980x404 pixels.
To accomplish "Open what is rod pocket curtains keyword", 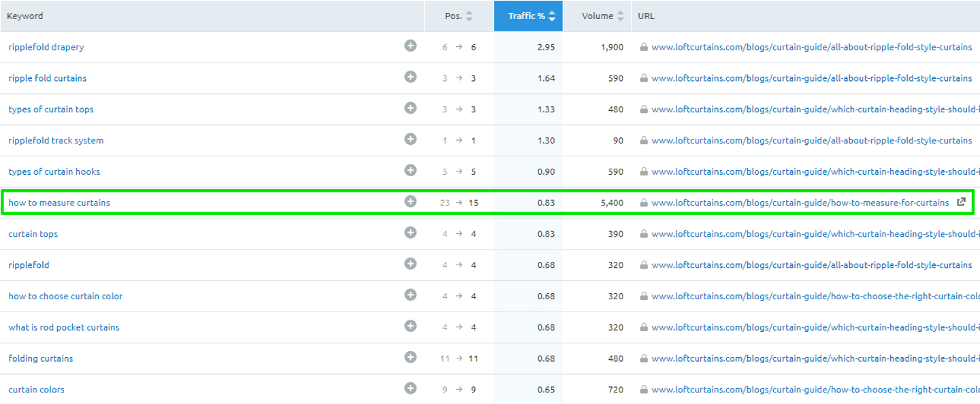I will (64, 327).
